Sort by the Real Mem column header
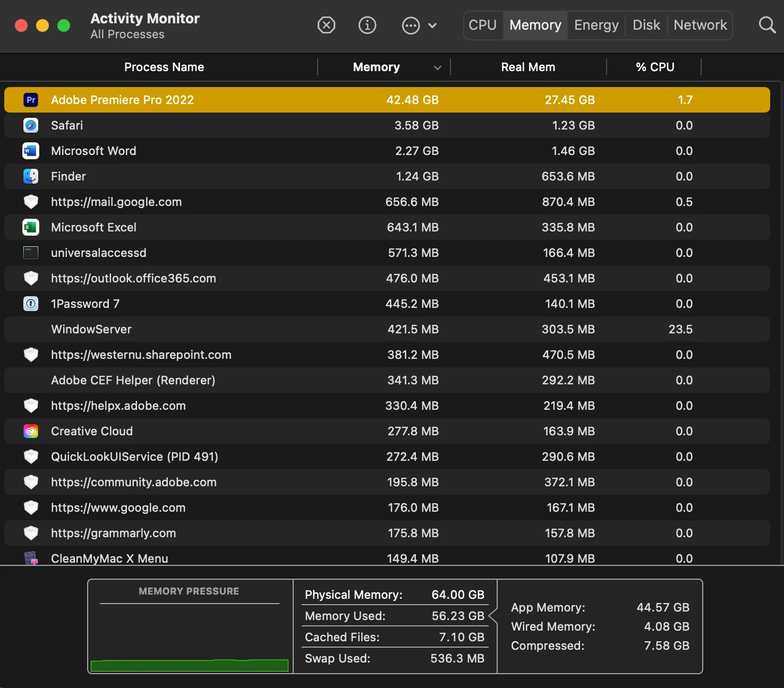The width and height of the screenshot is (784, 688). tap(528, 67)
